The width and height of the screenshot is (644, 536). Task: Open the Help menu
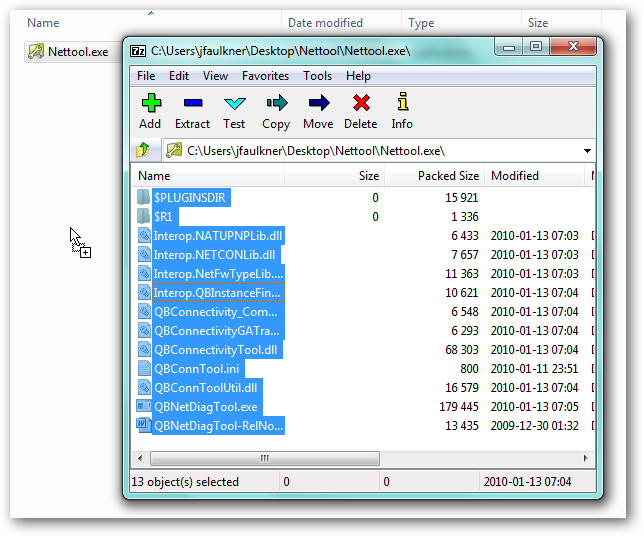coord(358,76)
